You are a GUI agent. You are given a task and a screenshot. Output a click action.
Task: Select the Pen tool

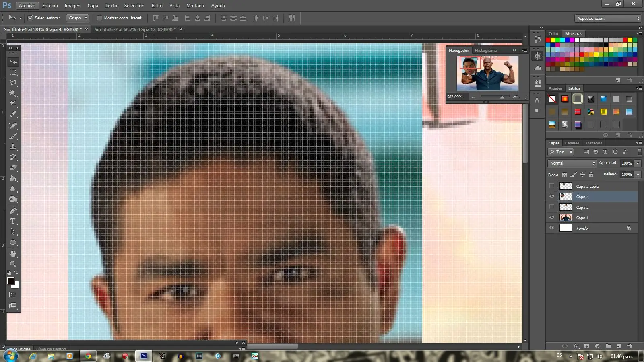pos(13,211)
